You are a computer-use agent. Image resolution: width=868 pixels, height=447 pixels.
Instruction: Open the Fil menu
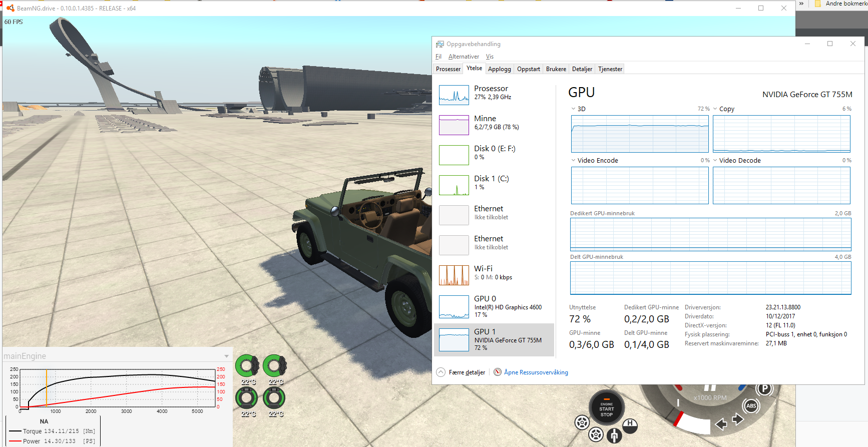pos(439,57)
